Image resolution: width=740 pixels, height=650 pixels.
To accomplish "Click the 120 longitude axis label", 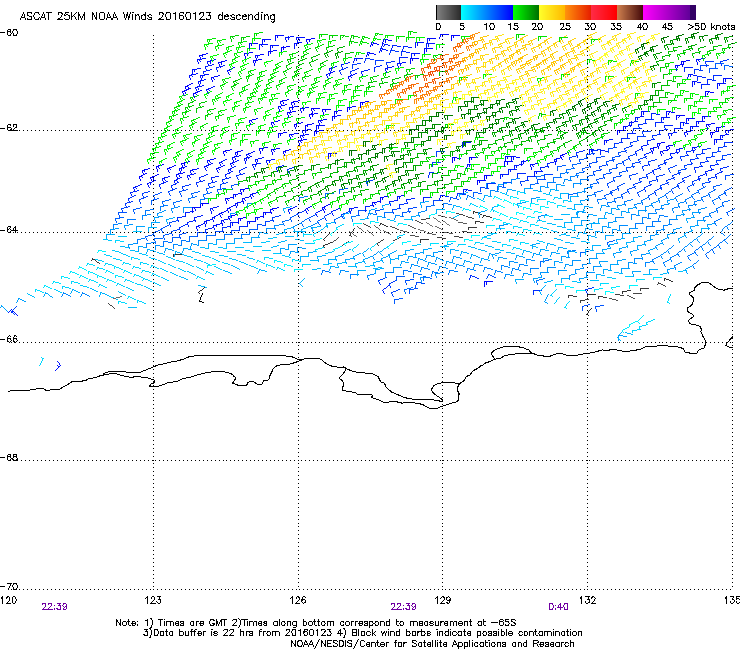I will click(8, 600).
